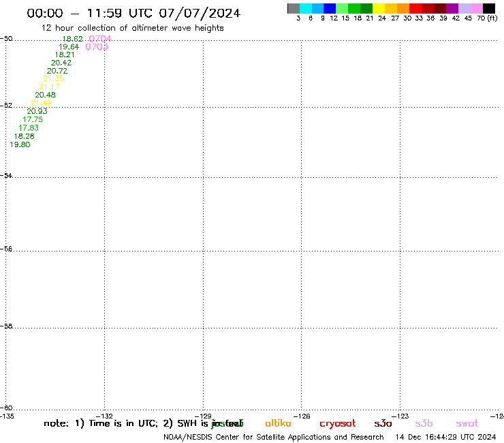Click the 's3a' satellite legend label

(x=383, y=423)
